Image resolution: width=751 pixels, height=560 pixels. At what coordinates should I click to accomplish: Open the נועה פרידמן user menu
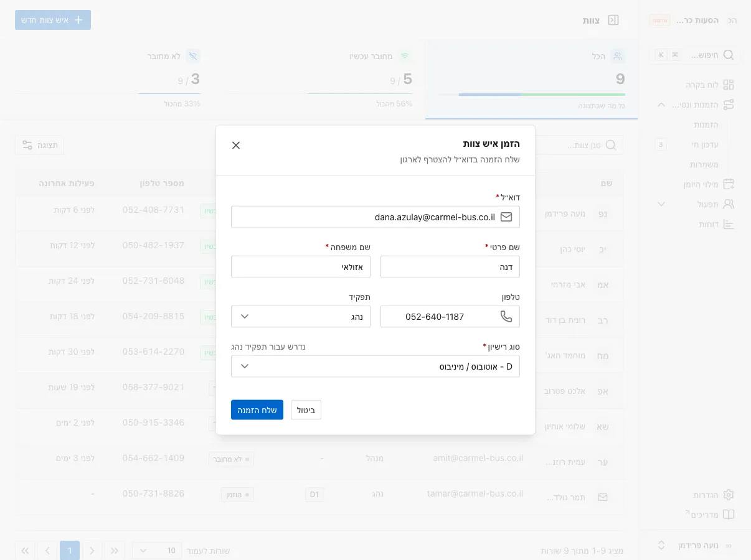pyautogui.click(x=695, y=545)
